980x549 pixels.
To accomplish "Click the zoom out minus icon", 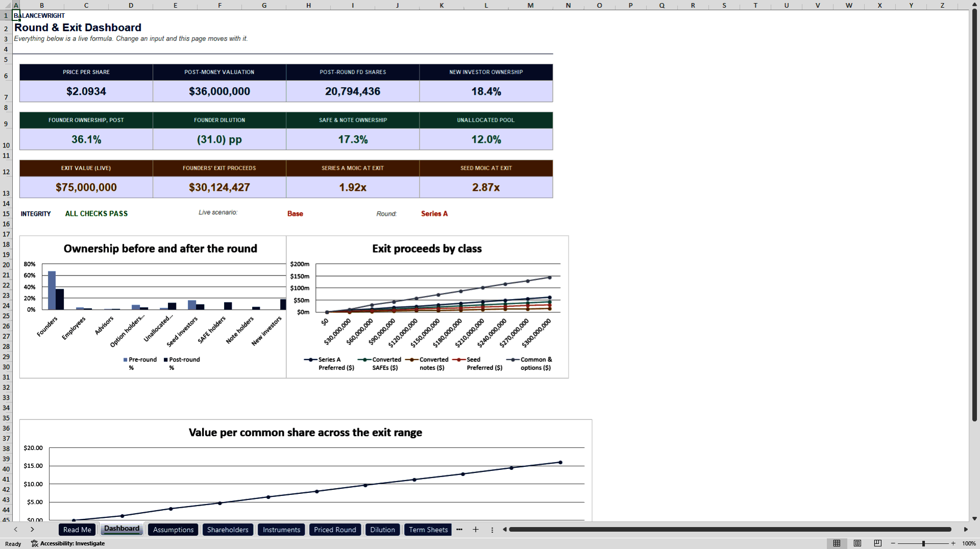I will click(893, 543).
